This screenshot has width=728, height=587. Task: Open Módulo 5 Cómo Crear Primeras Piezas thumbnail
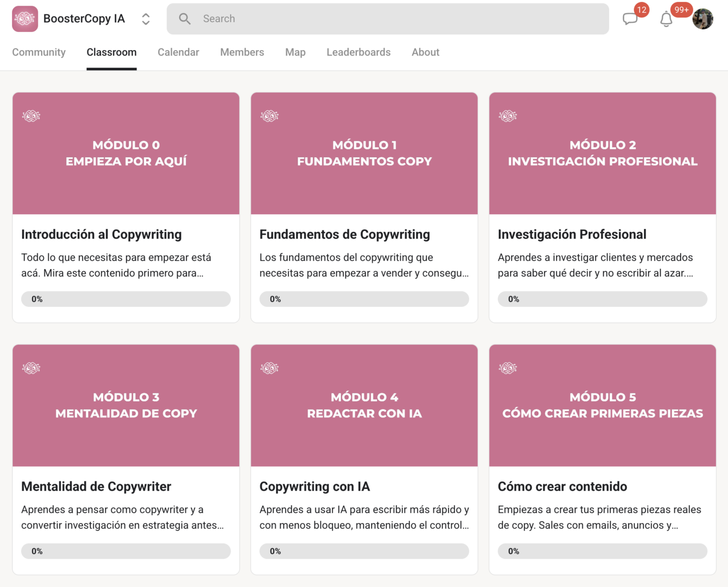(602, 405)
